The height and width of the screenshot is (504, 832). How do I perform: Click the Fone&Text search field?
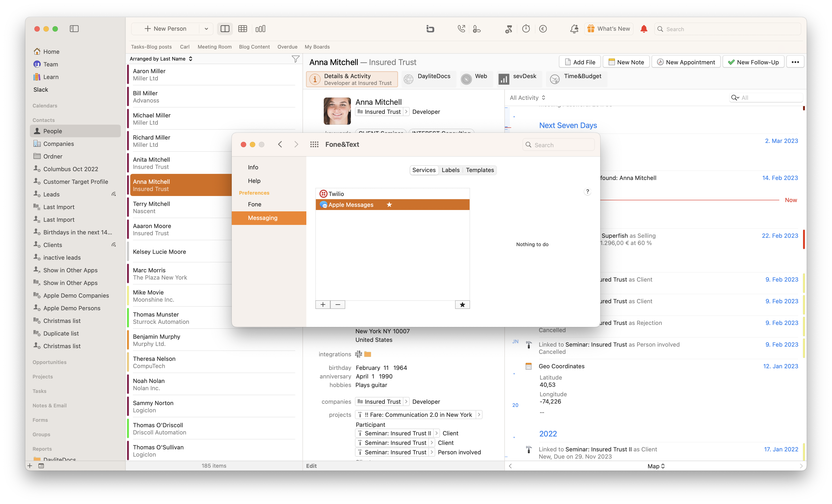[558, 145]
